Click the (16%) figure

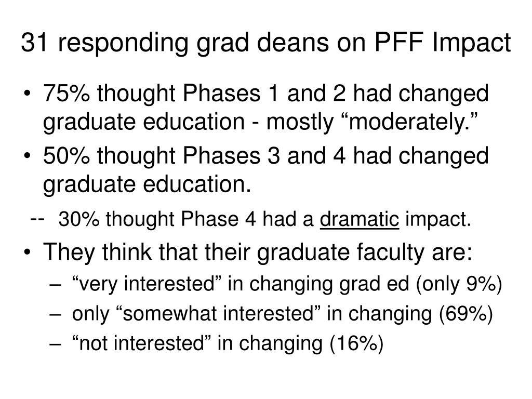click(x=356, y=343)
